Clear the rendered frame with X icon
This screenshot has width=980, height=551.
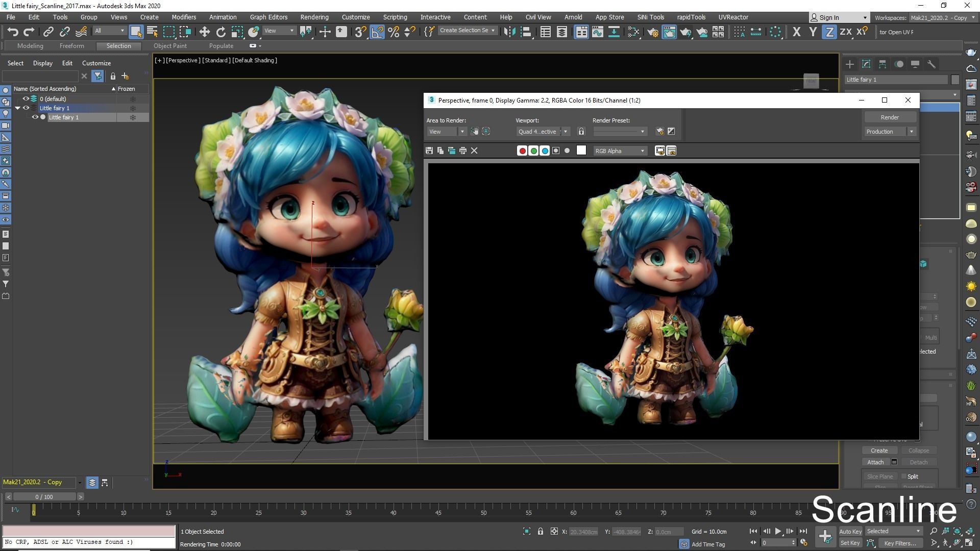474,151
